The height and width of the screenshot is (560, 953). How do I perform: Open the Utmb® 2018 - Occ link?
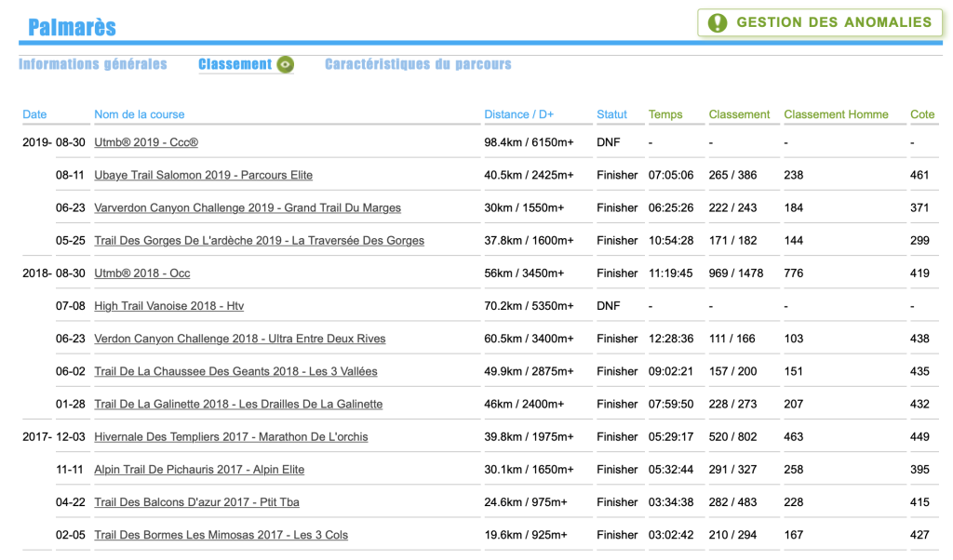click(x=142, y=273)
